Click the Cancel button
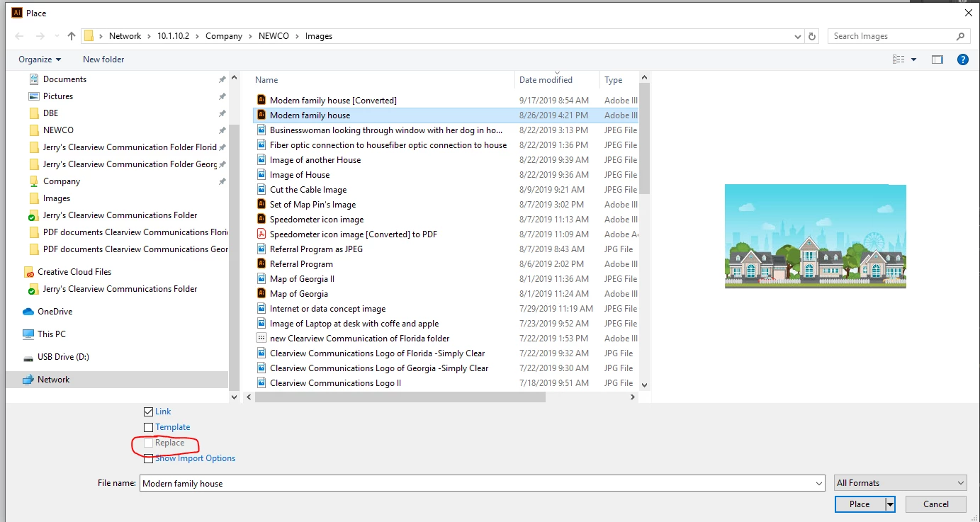 [x=936, y=504]
